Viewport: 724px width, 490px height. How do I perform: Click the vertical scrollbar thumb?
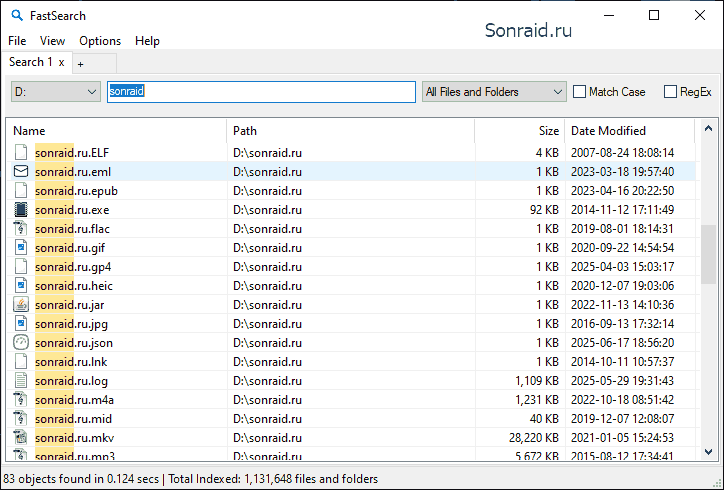[x=708, y=254]
